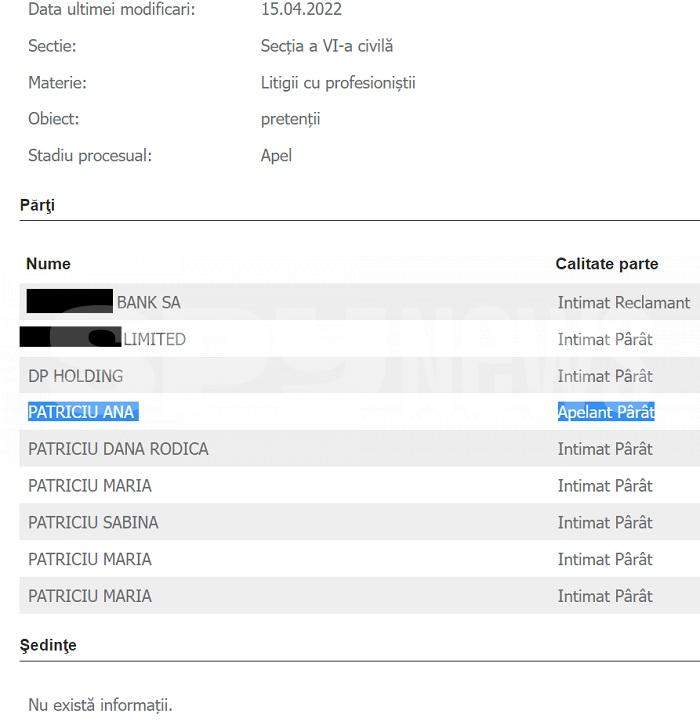Select the Calitate parte column header
The width and height of the screenshot is (700, 721).
[x=607, y=264]
